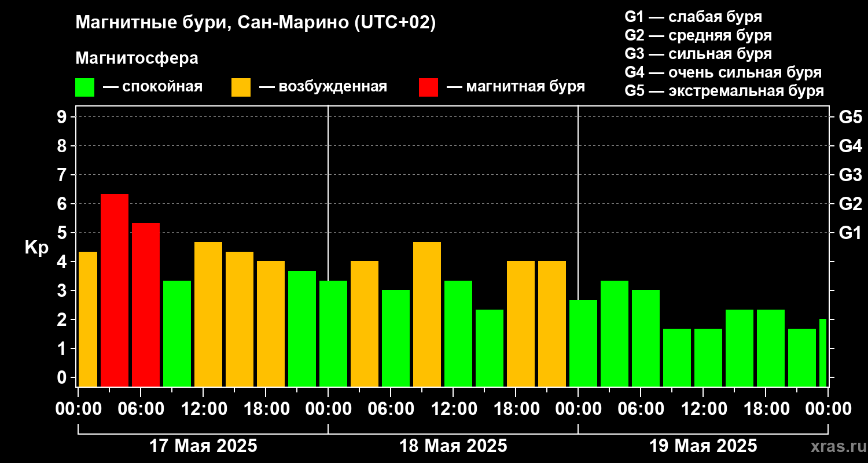
Task: Click the tallest red bar on 17 May (03:00–06:00)
Action: pyautogui.click(x=115, y=290)
